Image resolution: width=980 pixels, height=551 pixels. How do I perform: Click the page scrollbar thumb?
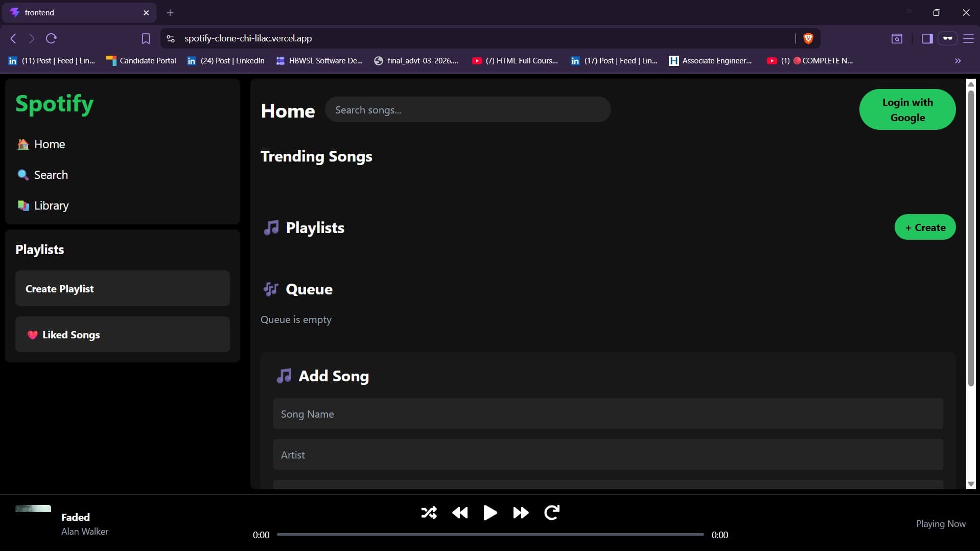pyautogui.click(x=971, y=238)
